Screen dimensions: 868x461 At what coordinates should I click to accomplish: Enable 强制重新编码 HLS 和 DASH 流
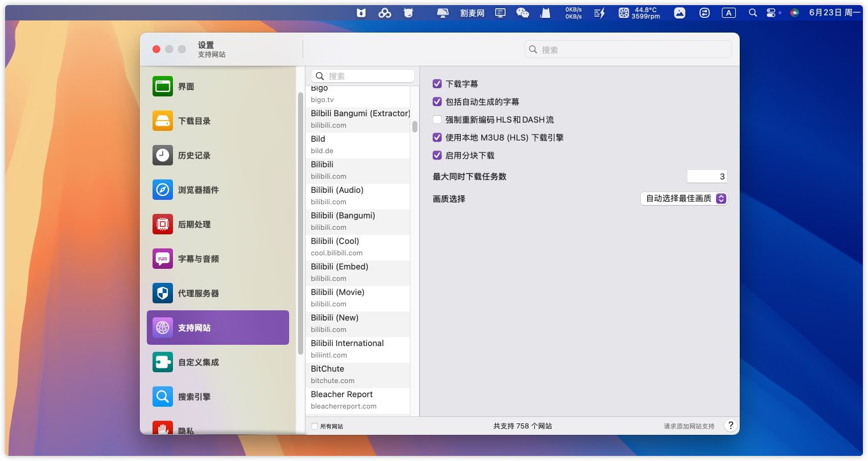437,119
